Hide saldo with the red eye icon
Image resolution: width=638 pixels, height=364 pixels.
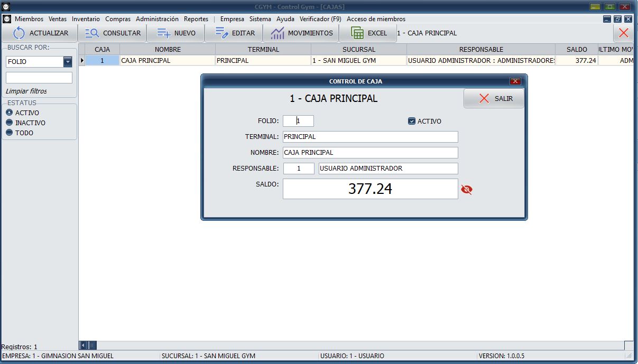(x=466, y=190)
